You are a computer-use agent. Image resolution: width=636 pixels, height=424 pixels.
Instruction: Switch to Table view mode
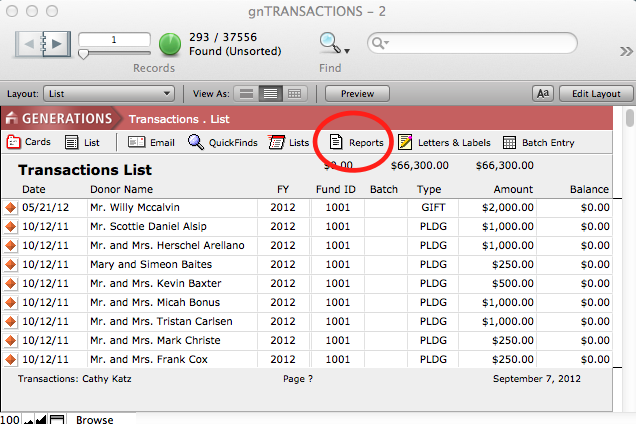pos(294,93)
